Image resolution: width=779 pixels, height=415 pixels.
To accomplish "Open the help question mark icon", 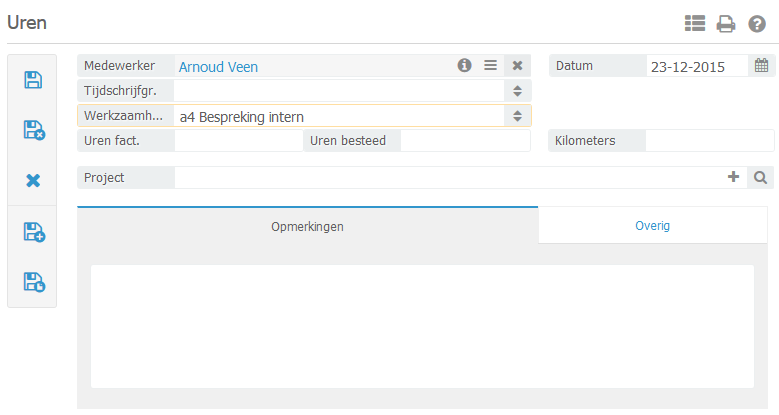I will [757, 23].
